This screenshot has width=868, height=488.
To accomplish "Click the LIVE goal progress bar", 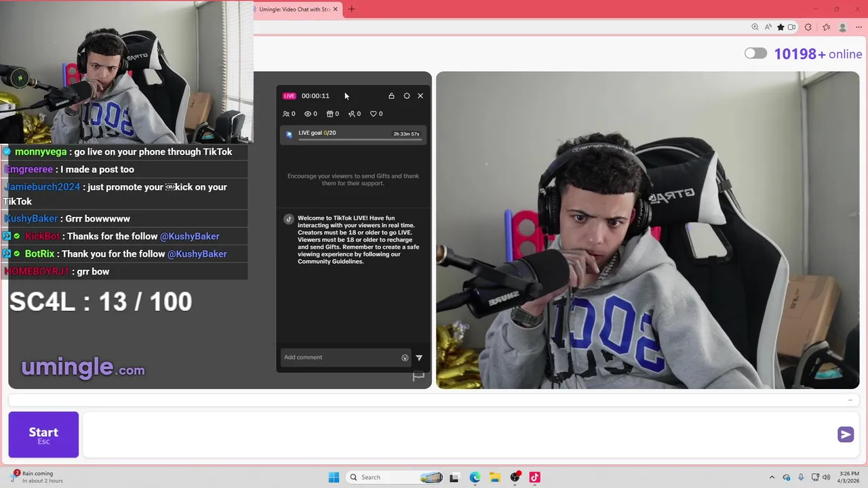I will [360, 139].
